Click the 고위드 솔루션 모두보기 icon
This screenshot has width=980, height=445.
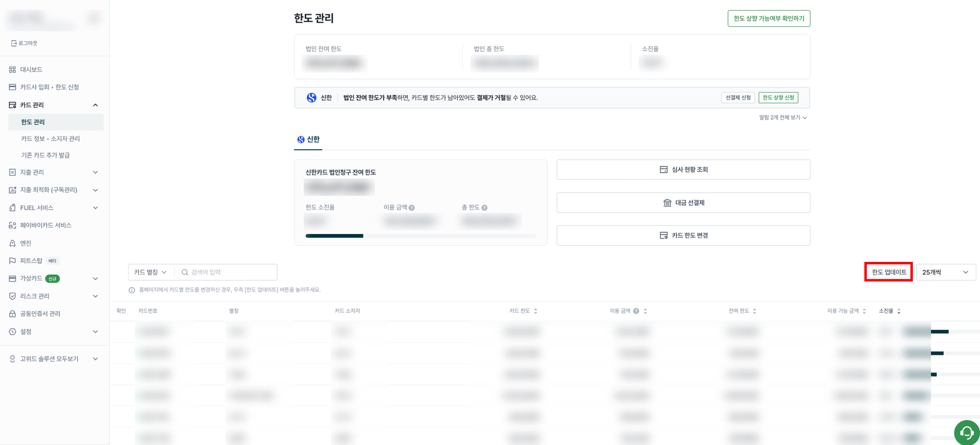coord(13,359)
